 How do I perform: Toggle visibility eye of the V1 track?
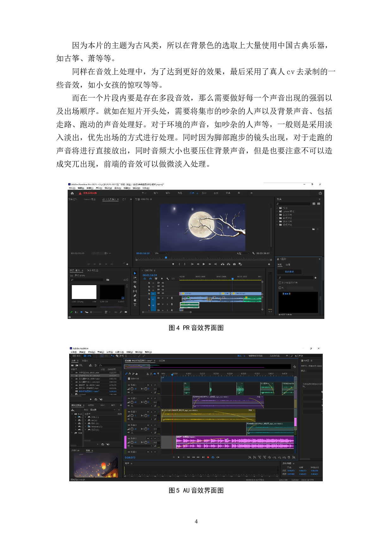pos(163,293)
